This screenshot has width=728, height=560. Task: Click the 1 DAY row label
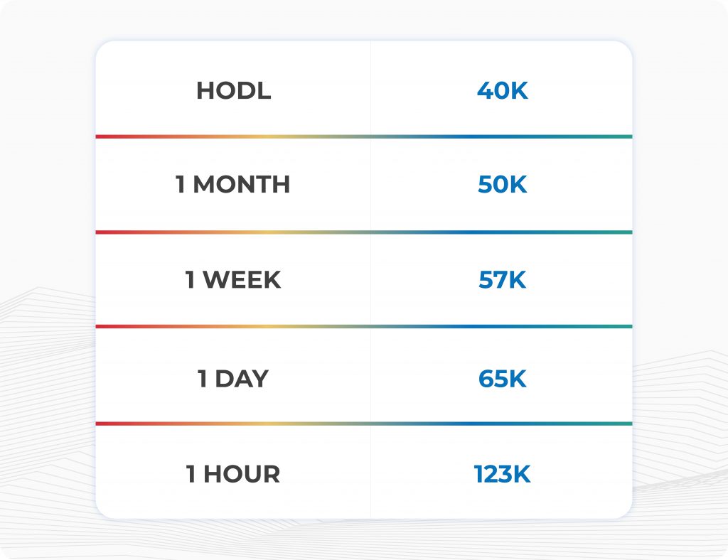(233, 379)
